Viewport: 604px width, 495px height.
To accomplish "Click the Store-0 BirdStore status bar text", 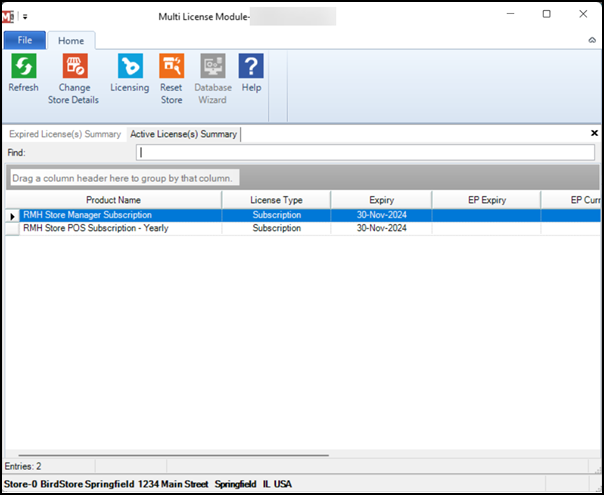I will tap(148, 484).
